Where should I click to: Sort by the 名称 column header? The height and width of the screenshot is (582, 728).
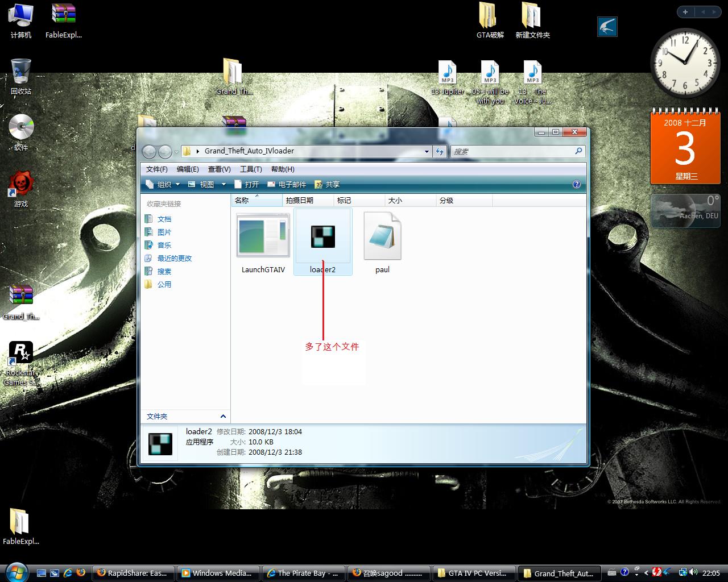(x=257, y=200)
